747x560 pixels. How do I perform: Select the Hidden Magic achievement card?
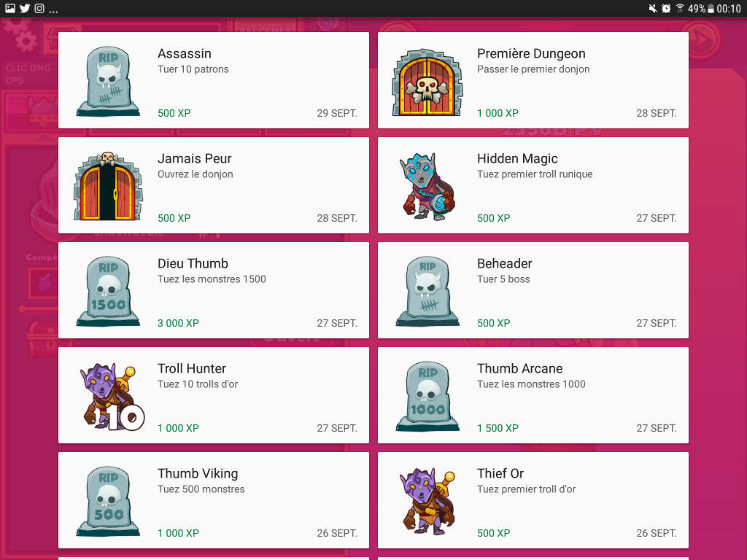coord(533,185)
